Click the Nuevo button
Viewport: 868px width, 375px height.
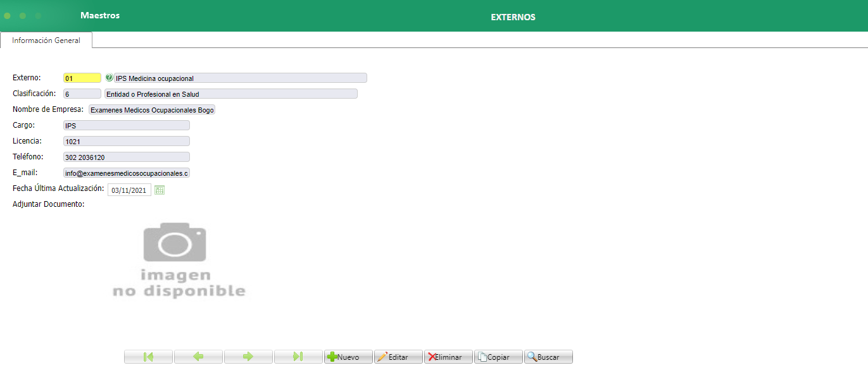348,357
